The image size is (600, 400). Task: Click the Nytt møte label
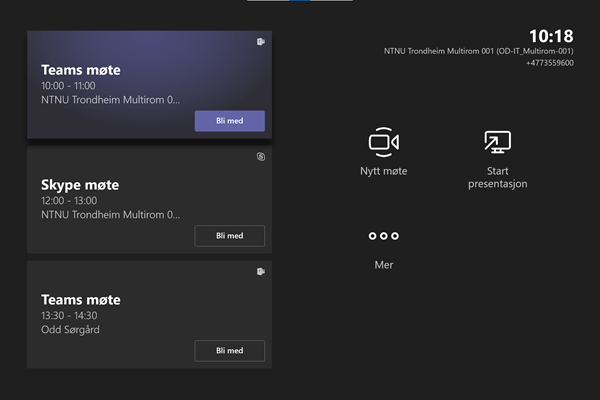pyautogui.click(x=384, y=171)
